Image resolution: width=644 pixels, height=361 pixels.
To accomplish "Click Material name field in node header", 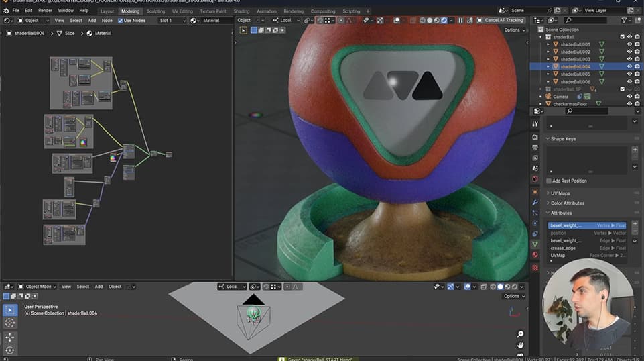I will coord(216,21).
